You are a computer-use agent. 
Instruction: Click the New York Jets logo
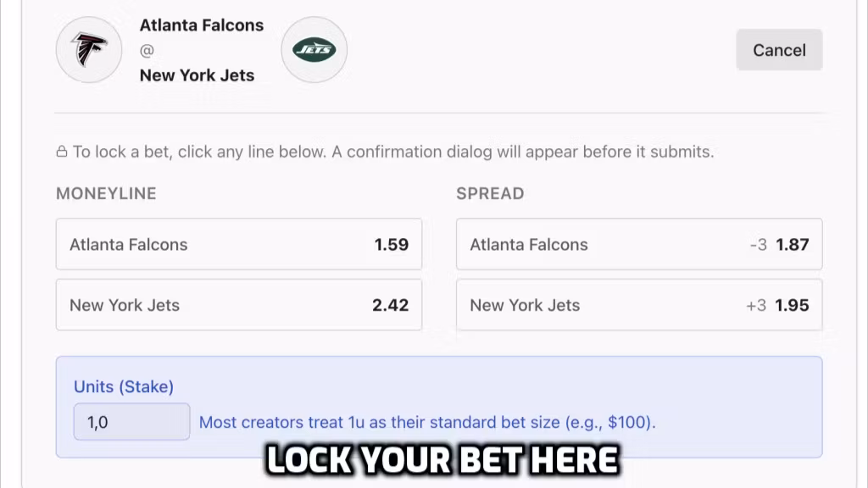pos(314,50)
